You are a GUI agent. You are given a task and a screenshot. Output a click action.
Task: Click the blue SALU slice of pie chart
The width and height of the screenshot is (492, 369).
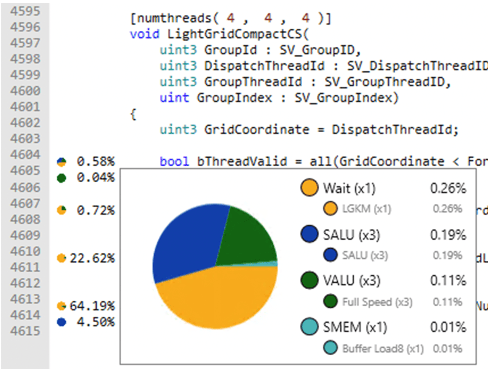(x=187, y=243)
